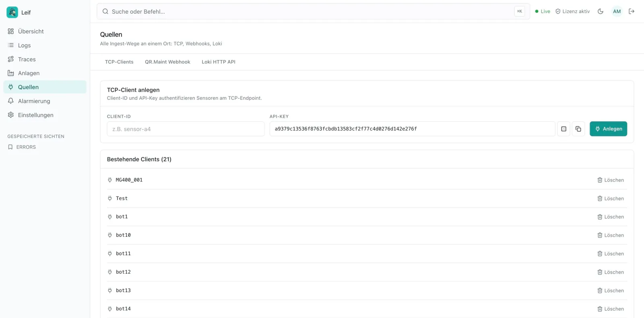This screenshot has width=644, height=318.
Task: Open Einstellungen in the sidebar
Action: [45, 115]
